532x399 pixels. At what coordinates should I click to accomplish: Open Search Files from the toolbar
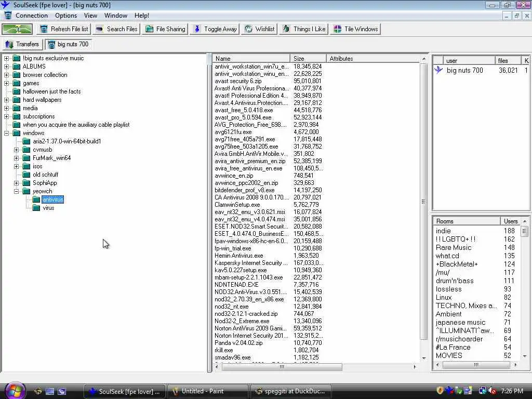pyautogui.click(x=116, y=29)
